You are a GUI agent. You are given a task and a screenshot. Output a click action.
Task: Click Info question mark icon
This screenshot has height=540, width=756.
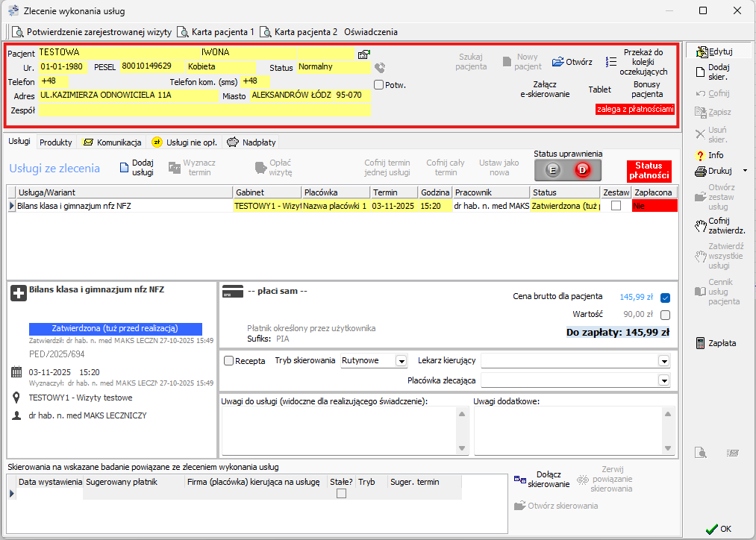point(700,155)
